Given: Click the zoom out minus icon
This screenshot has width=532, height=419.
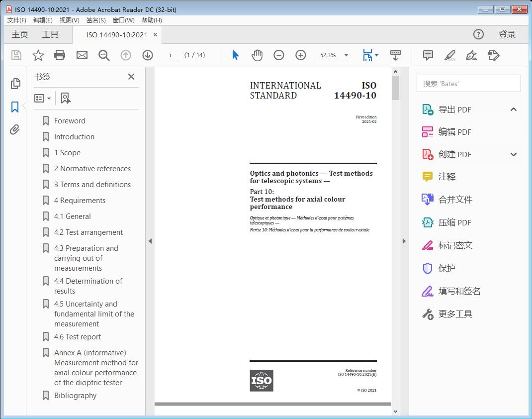Looking at the screenshot, I should (279, 55).
